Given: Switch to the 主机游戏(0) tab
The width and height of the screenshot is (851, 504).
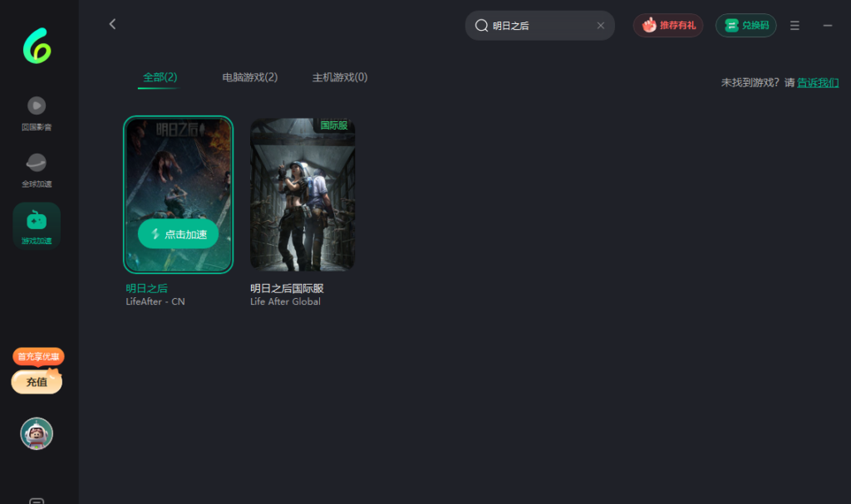Looking at the screenshot, I should tap(339, 77).
